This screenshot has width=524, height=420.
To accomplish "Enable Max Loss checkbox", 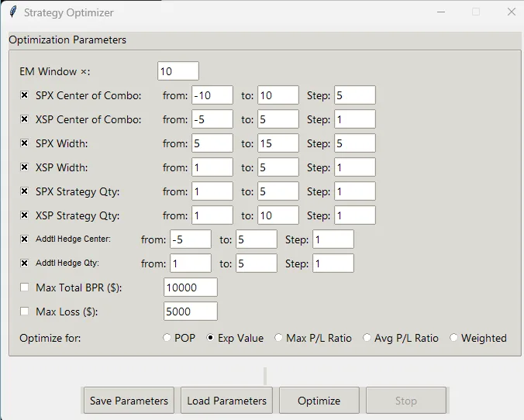I will (24, 312).
